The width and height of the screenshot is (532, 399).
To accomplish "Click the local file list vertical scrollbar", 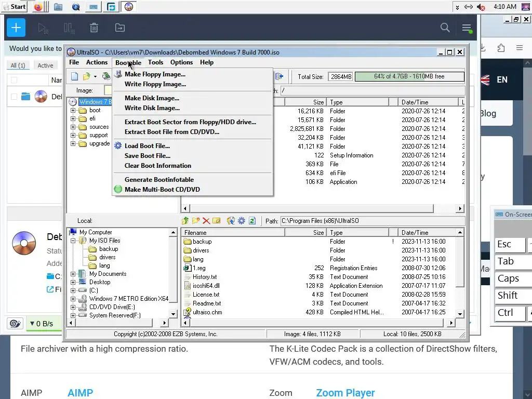I will pyautogui.click(x=460, y=273).
